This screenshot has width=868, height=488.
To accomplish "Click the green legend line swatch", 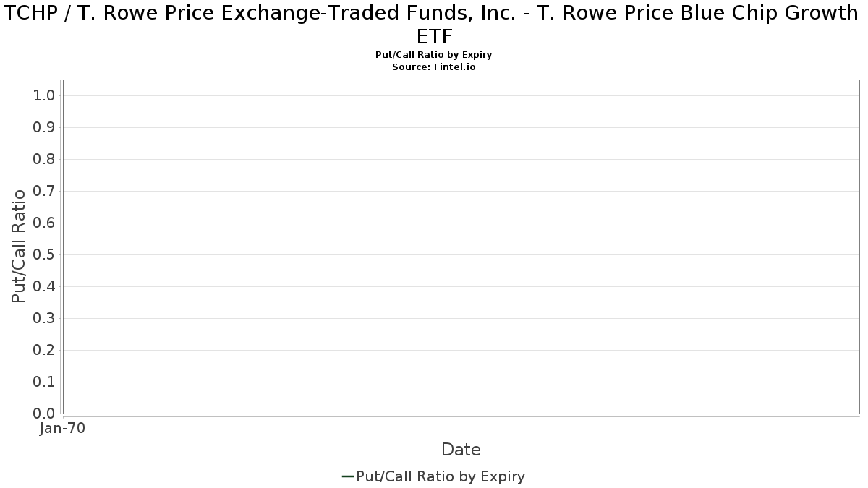I will coord(347,476).
